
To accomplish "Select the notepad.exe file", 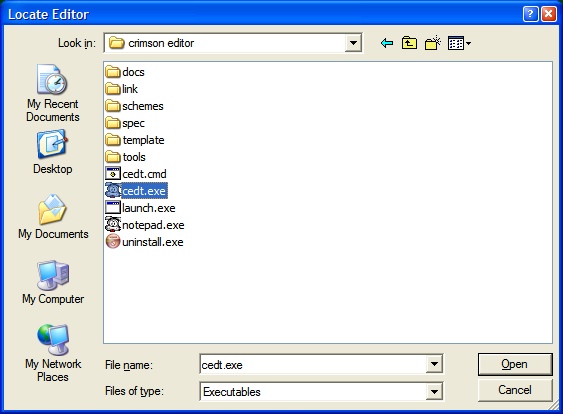I will 145,225.
